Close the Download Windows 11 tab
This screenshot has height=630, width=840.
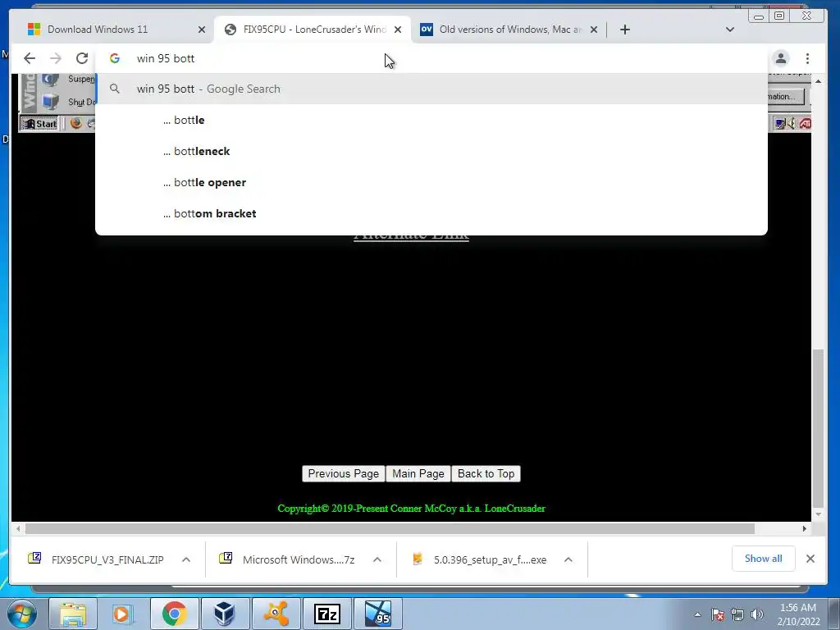pyautogui.click(x=202, y=30)
